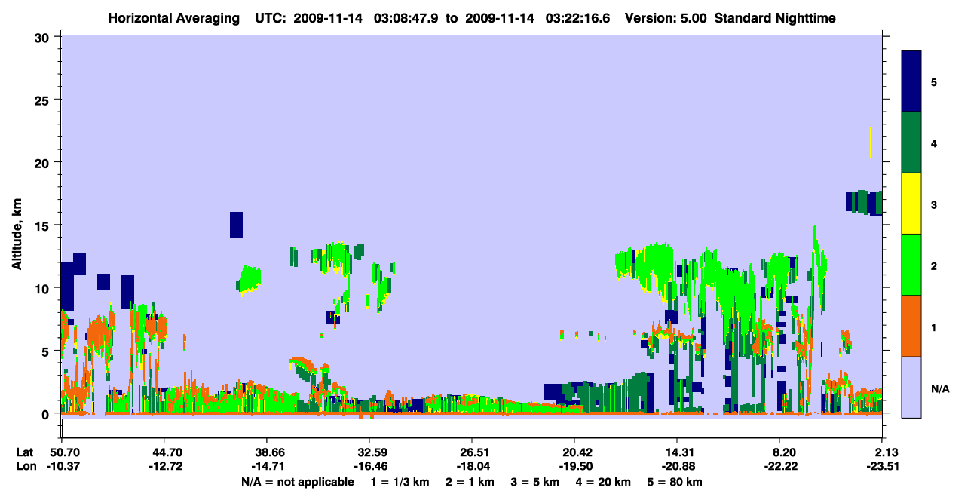Click the isolated dark blue block near 15 km

[236, 225]
